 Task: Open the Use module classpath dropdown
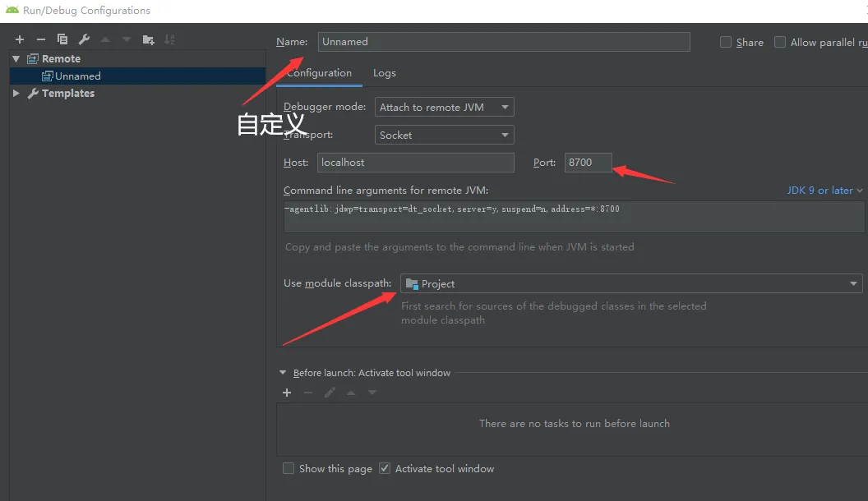pyautogui.click(x=630, y=284)
